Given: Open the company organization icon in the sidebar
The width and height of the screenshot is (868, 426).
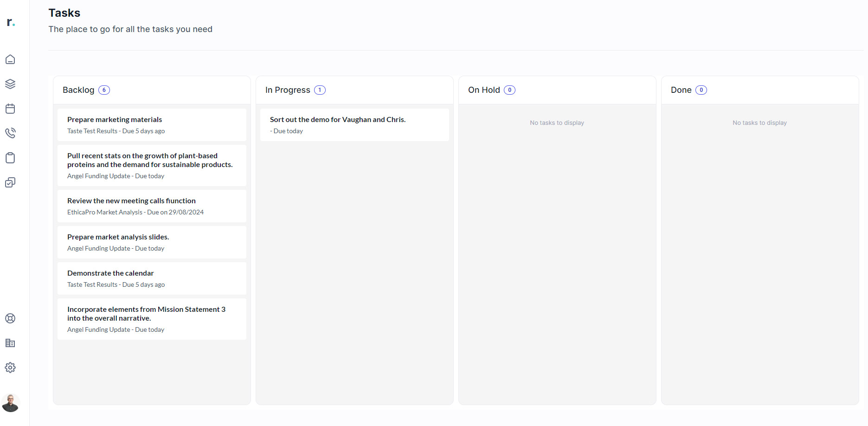Looking at the screenshot, I should coord(10,343).
